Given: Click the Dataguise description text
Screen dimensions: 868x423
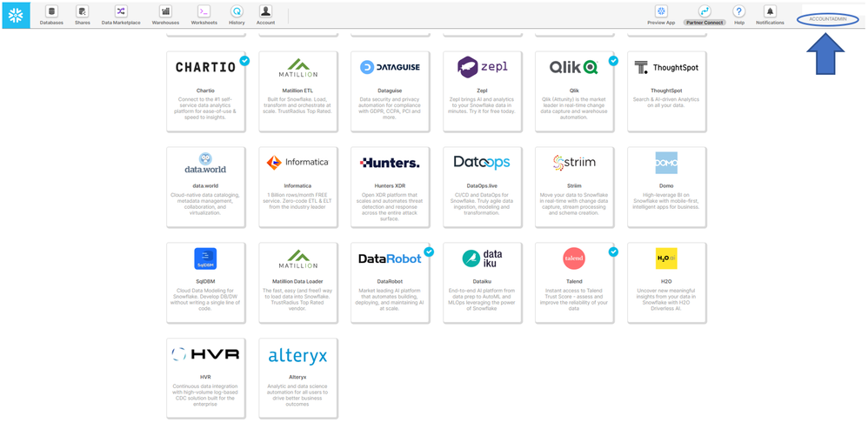Looking at the screenshot, I should tap(390, 108).
